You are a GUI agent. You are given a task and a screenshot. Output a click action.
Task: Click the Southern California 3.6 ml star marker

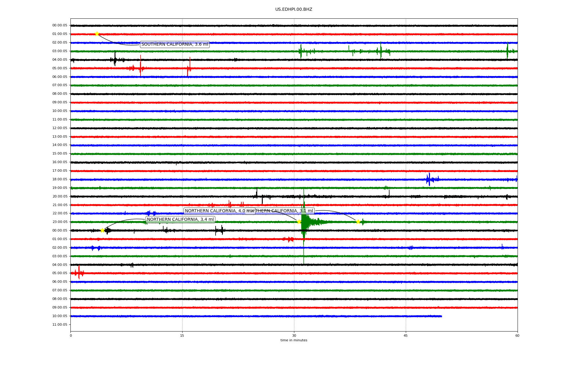pyautogui.click(x=97, y=34)
